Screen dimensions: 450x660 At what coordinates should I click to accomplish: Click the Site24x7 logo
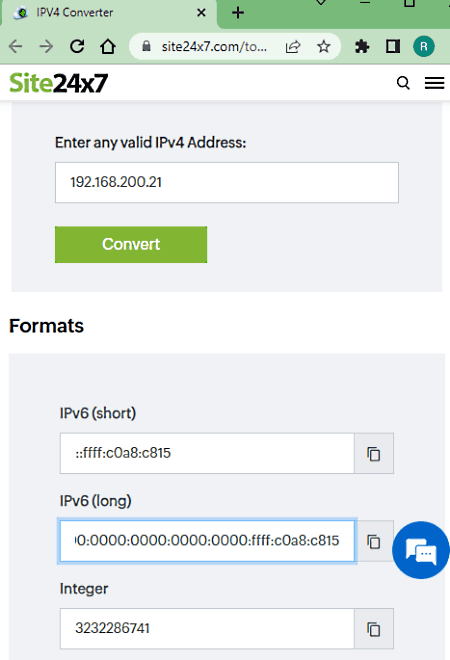click(x=59, y=83)
